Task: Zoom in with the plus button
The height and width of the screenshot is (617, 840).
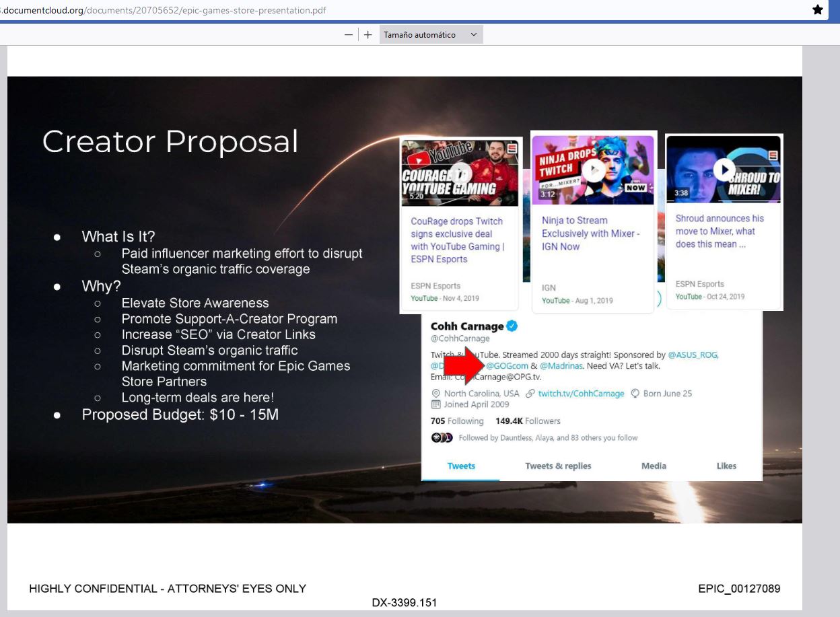Action: coord(368,35)
